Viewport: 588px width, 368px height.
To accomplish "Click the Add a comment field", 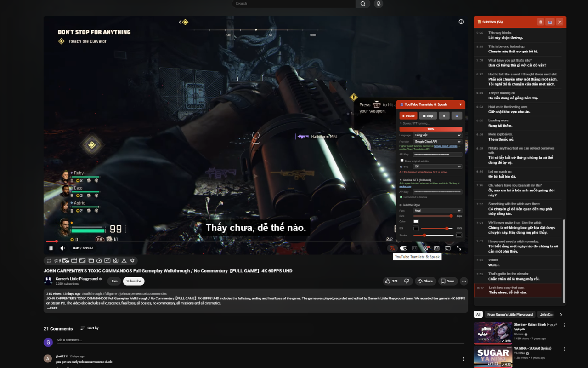I will click(260, 340).
